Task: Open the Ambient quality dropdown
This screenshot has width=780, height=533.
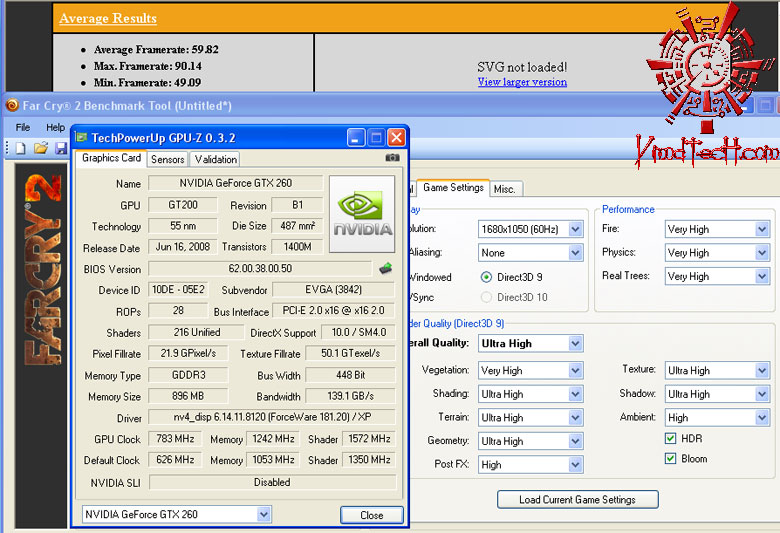Action: click(x=717, y=418)
